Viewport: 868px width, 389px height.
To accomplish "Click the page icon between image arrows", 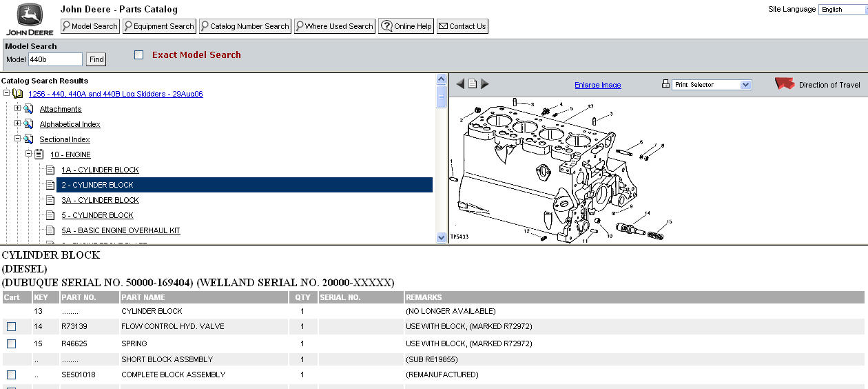I will (x=473, y=84).
